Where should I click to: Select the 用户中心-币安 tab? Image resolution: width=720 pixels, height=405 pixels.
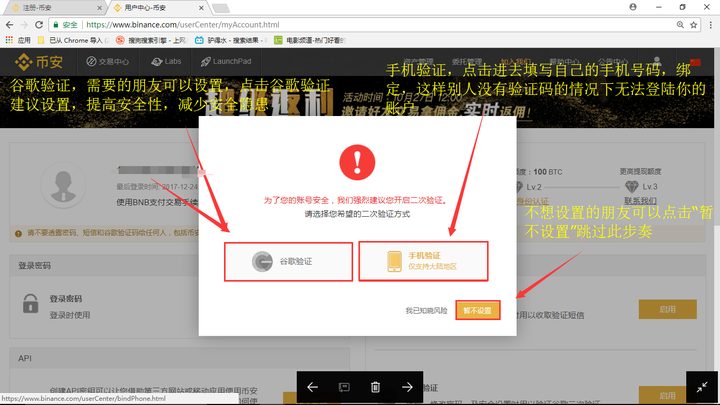[156, 8]
